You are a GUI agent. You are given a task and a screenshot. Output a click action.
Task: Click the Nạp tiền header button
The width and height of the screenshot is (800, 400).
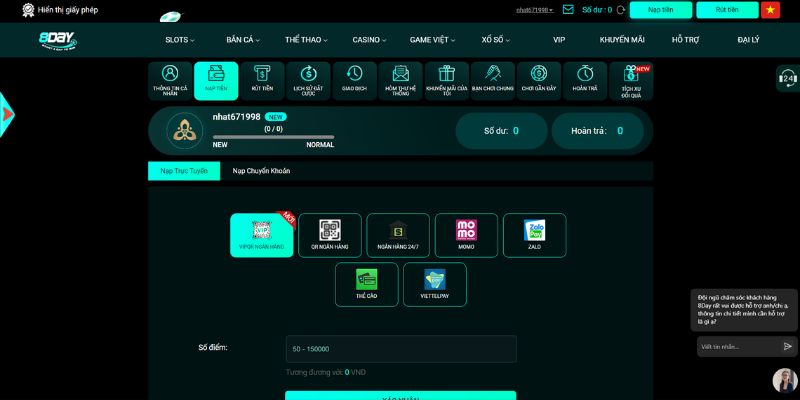[x=661, y=10]
